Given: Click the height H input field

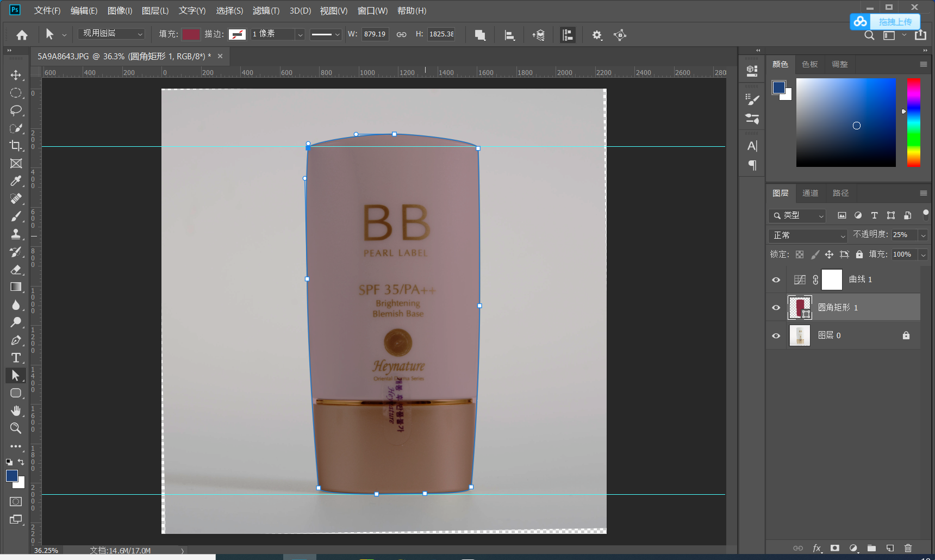Looking at the screenshot, I should (x=441, y=34).
